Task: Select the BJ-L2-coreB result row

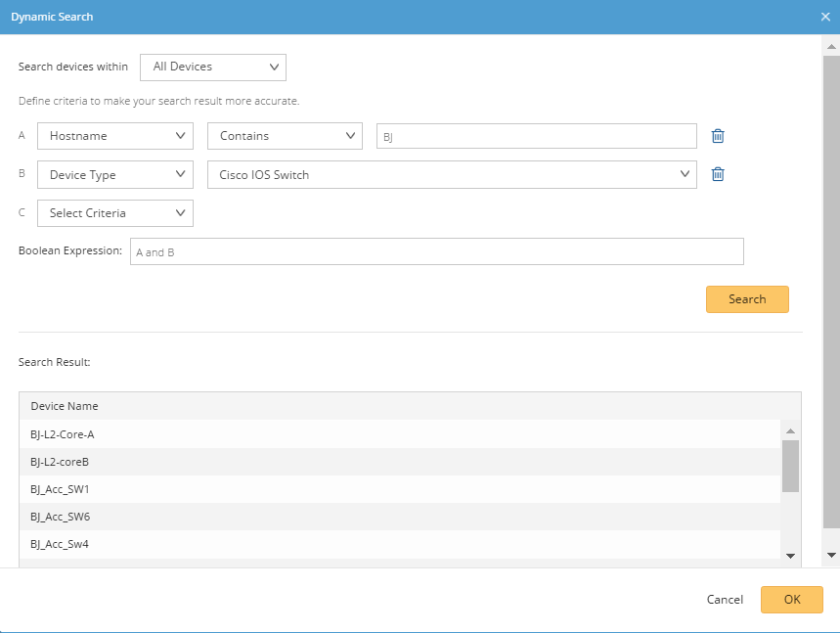Action: [x=61, y=462]
